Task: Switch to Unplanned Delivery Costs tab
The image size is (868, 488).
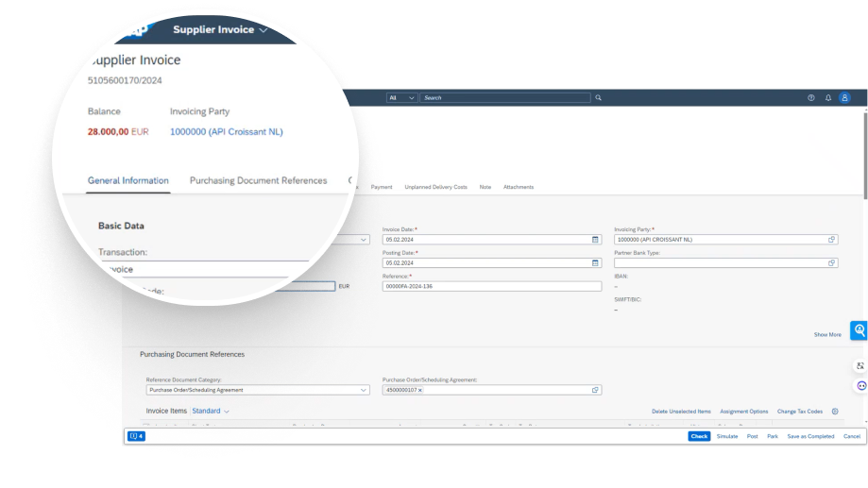Action: pyautogui.click(x=435, y=187)
